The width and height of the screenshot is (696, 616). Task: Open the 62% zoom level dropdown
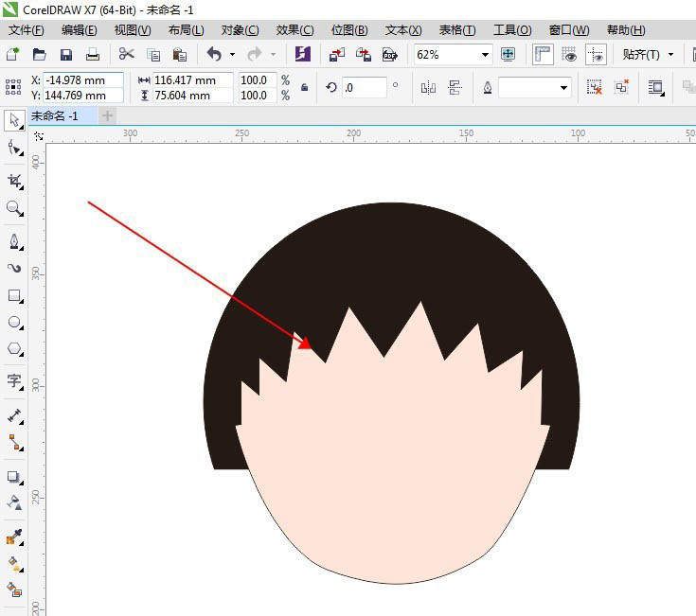coord(486,55)
